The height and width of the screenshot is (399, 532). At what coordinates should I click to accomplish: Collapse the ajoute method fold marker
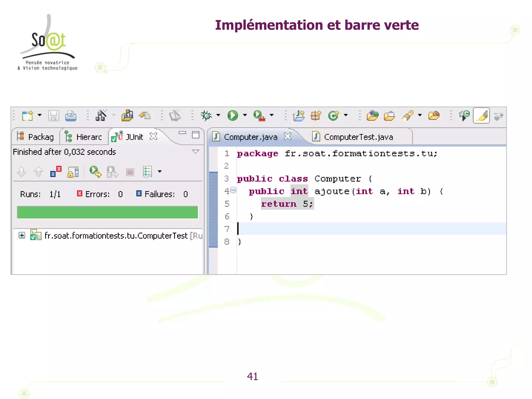click(x=233, y=190)
